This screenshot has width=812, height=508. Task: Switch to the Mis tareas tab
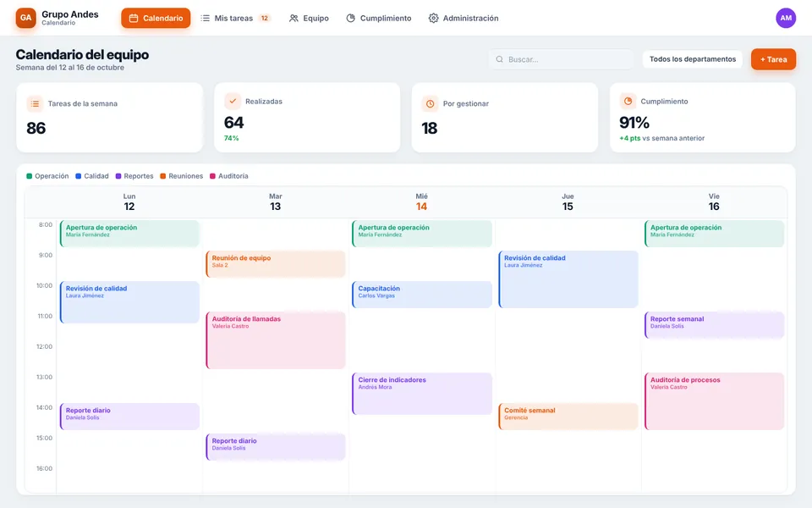coord(236,18)
